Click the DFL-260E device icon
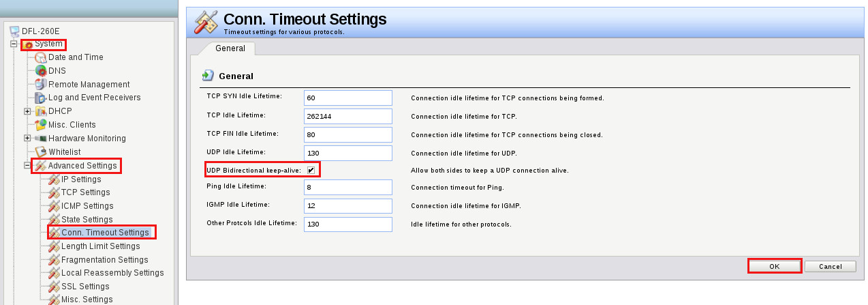This screenshot has width=868, height=305. click(x=14, y=31)
